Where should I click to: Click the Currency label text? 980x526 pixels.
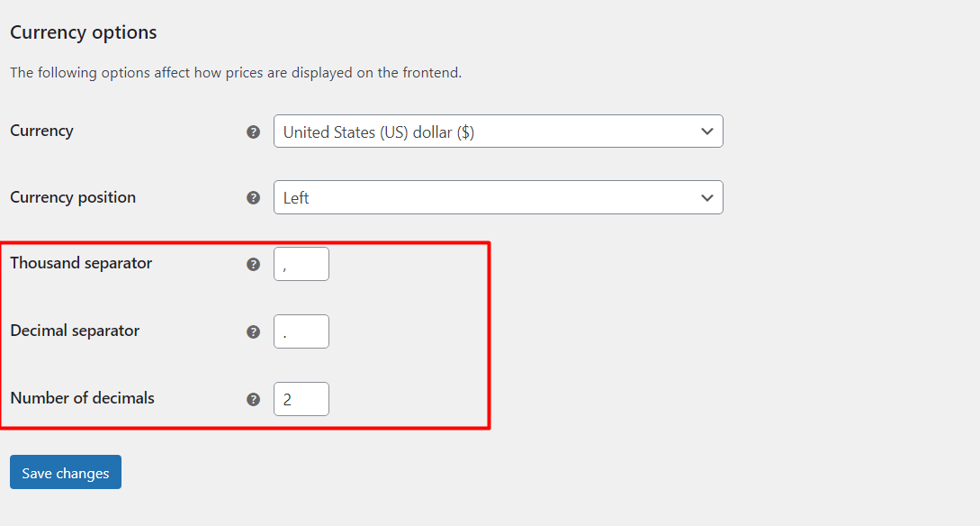[42, 131]
